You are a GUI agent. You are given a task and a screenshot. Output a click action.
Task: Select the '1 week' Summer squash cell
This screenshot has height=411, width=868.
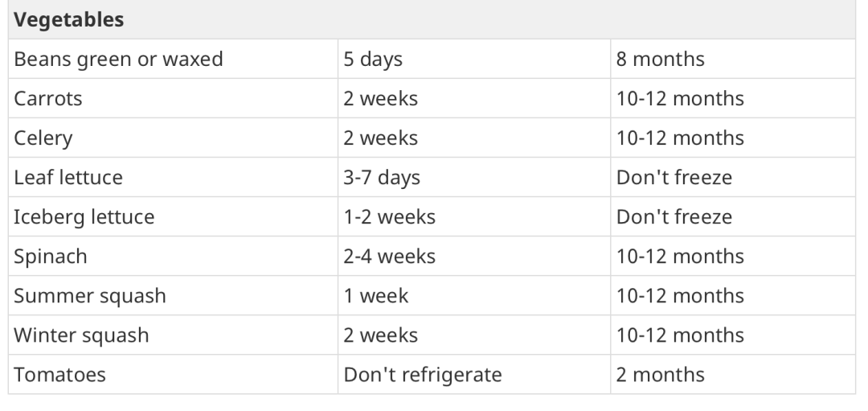pos(376,296)
